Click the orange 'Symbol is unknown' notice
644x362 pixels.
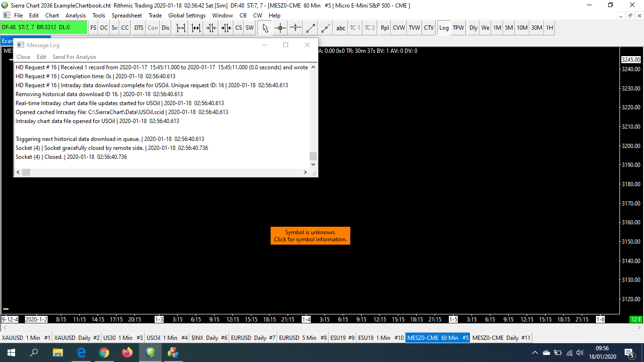[x=310, y=236]
